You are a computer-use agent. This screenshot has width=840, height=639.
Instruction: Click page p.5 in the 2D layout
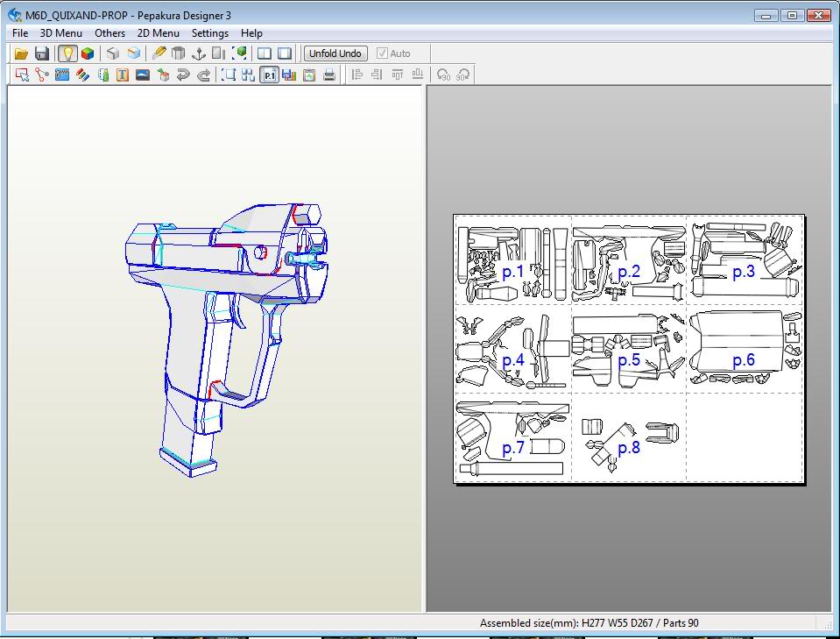629,349
